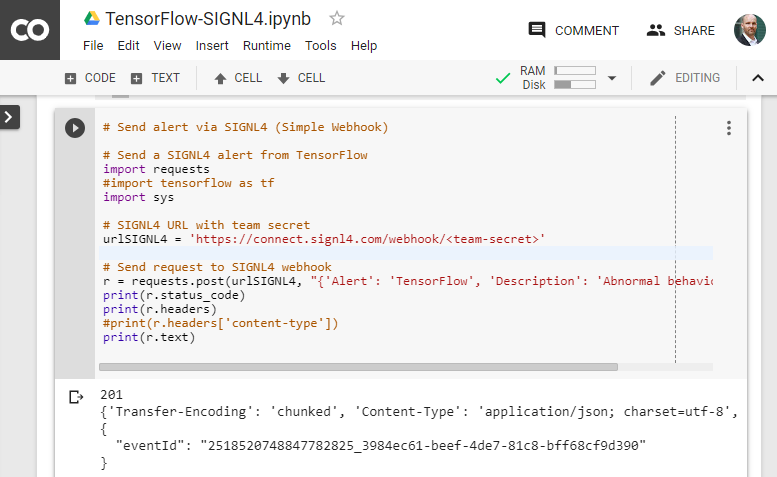
Task: Star the TensorFlow-SIGNL4.ipynb notebook
Action: tap(336, 18)
